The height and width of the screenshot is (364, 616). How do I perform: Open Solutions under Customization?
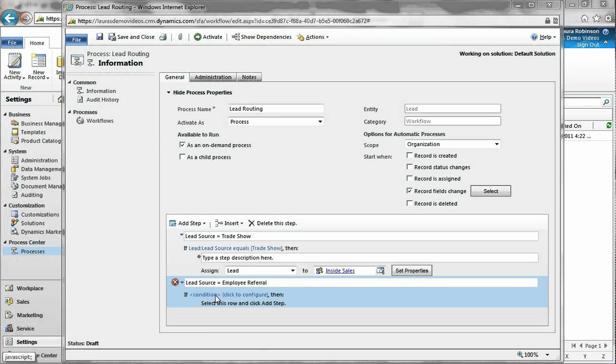coord(32,223)
